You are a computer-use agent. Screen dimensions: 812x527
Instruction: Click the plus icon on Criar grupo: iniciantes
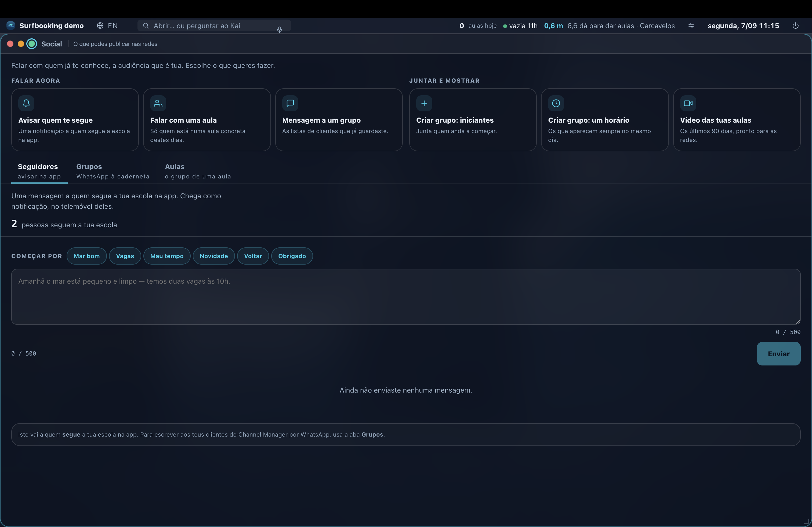pyautogui.click(x=424, y=103)
